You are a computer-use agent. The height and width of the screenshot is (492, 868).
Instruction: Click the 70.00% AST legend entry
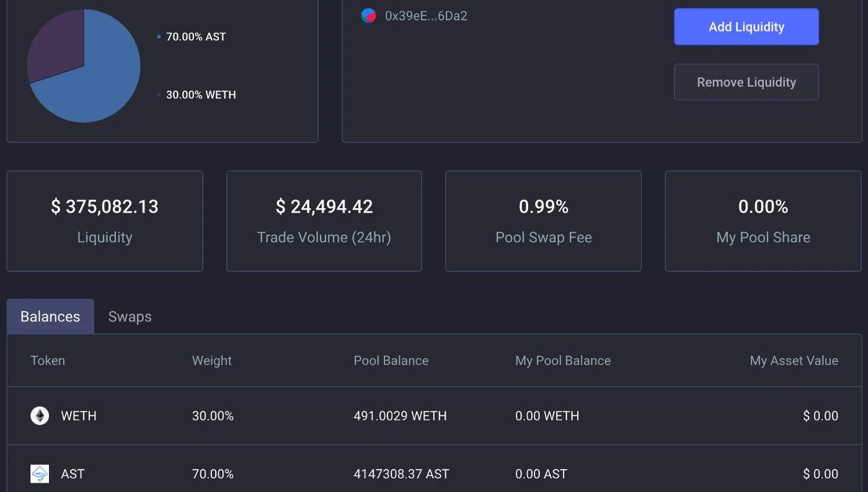pos(195,37)
